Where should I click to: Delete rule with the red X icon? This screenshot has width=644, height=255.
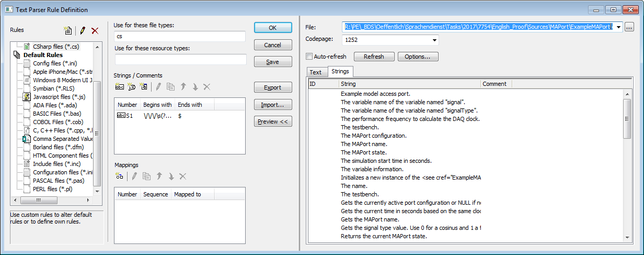(95, 31)
